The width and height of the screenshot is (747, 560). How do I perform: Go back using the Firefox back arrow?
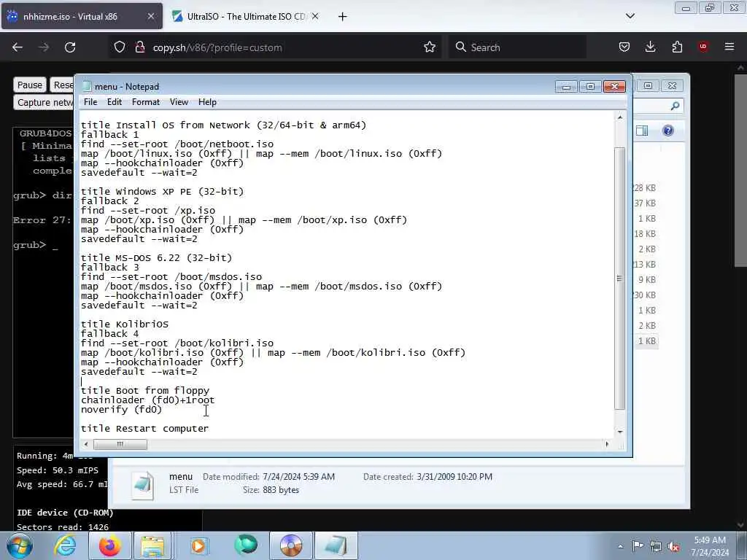tap(18, 47)
